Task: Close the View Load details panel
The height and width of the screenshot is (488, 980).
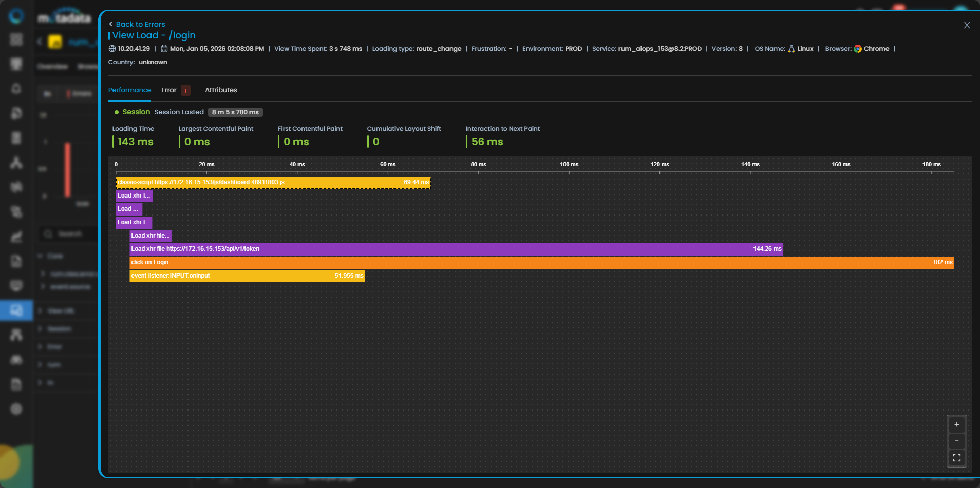Action: (967, 25)
